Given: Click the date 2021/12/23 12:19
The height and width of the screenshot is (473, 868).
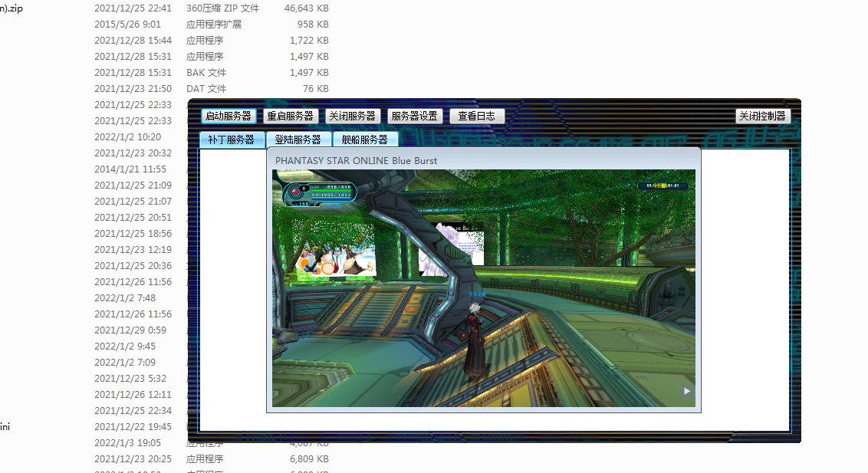Looking at the screenshot, I should [x=133, y=249].
